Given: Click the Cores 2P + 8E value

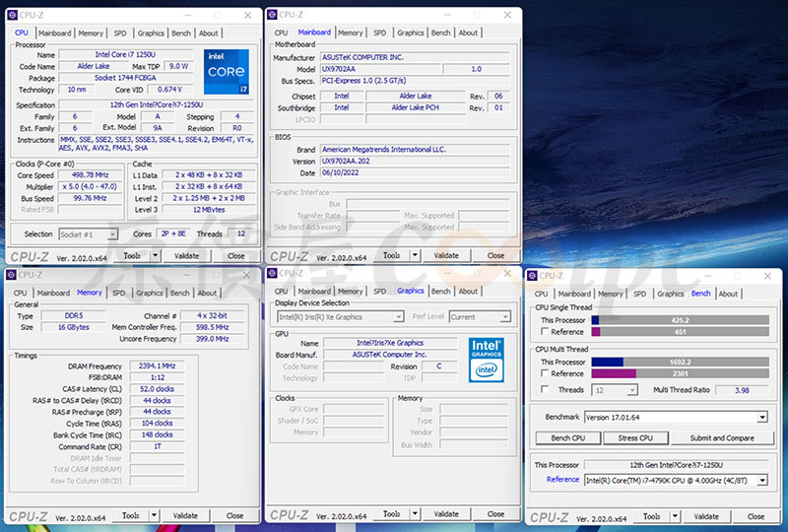Looking at the screenshot, I should tap(173, 233).
